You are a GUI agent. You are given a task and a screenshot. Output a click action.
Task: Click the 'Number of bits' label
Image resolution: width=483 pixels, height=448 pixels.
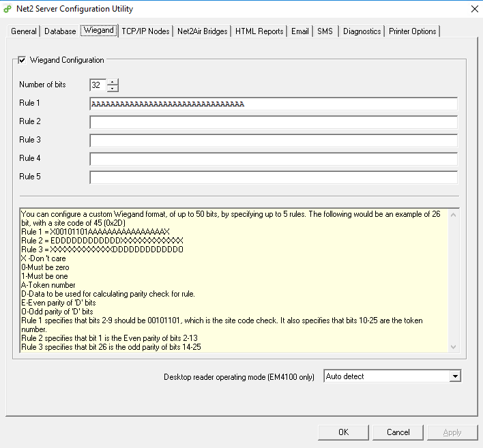[42, 85]
